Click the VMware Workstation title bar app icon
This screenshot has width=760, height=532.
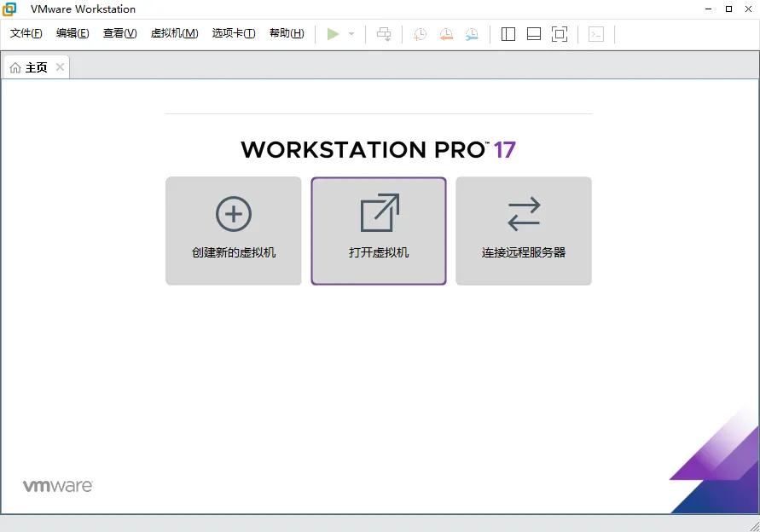point(9,9)
